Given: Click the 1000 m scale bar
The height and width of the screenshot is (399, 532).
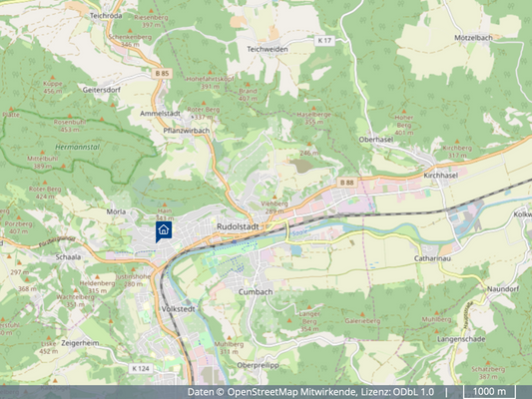Looking at the screenshot, I should pos(489,392).
